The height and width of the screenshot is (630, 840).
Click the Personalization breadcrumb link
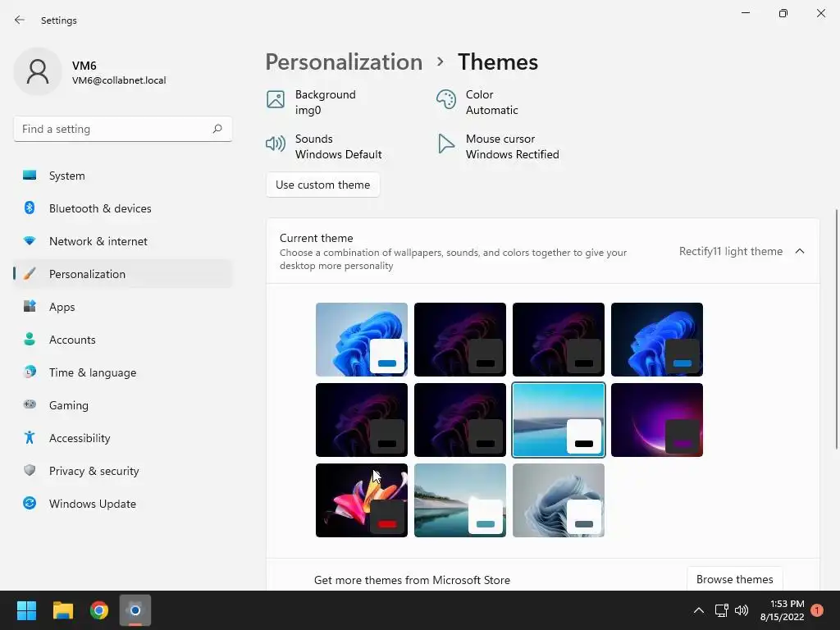point(344,62)
